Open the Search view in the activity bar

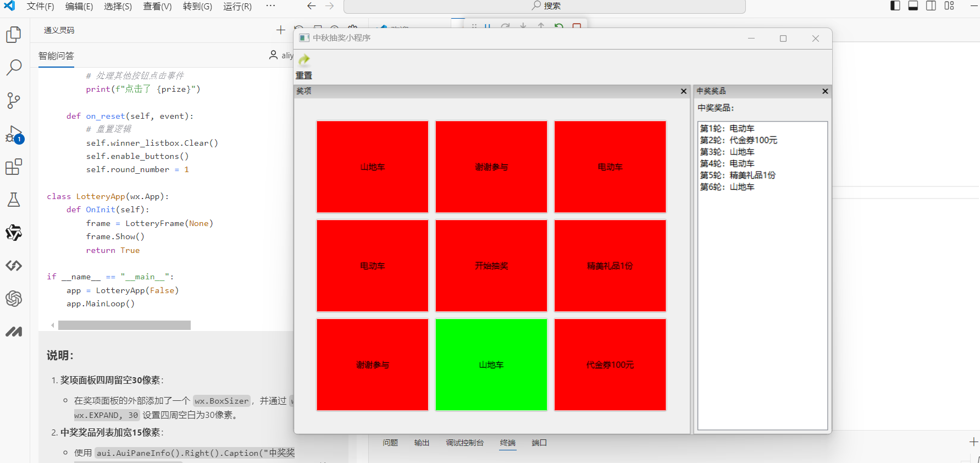pyautogui.click(x=14, y=68)
